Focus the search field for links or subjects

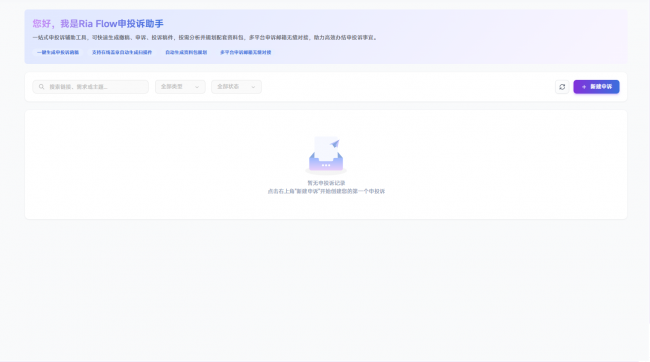90,87
